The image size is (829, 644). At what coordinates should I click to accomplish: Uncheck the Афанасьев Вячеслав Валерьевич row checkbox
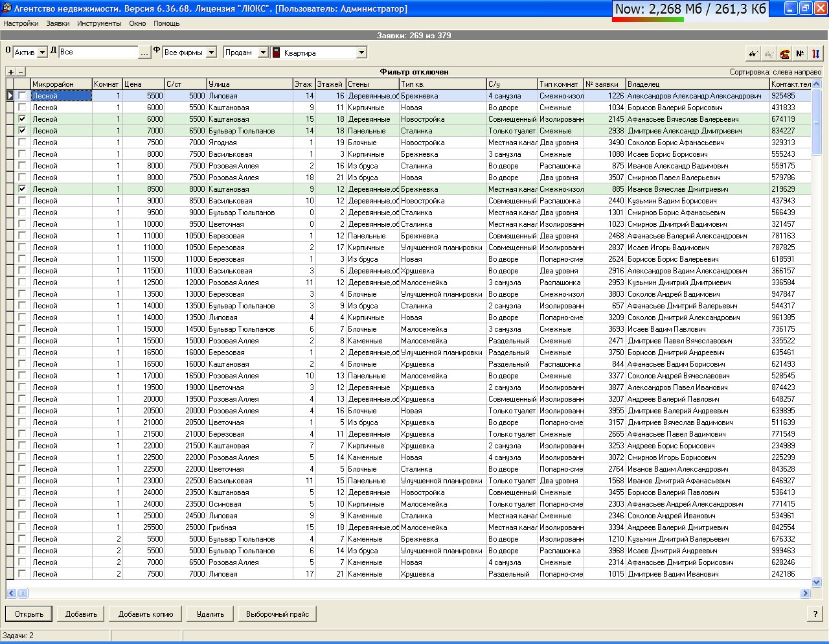click(23, 119)
